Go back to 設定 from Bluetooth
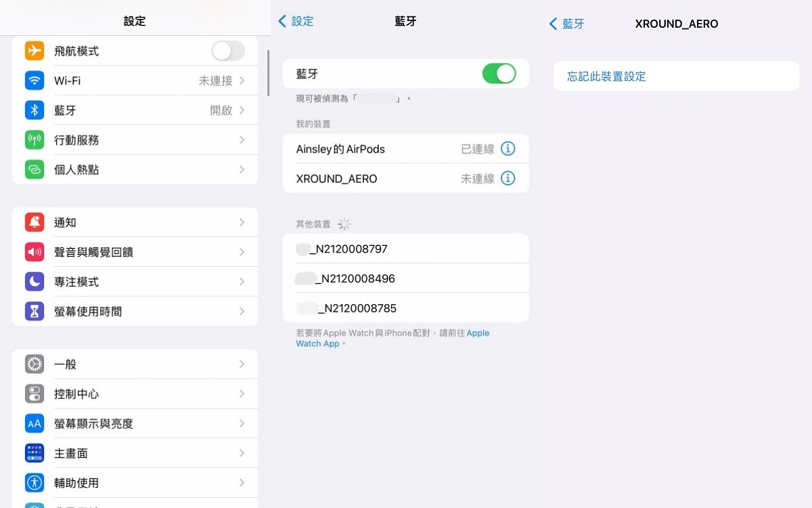 [296, 22]
